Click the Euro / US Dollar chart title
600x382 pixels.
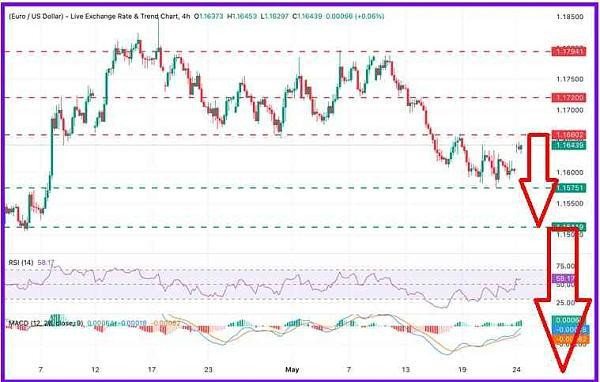[93, 16]
